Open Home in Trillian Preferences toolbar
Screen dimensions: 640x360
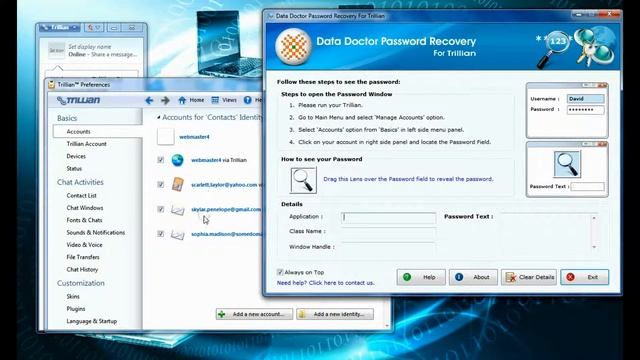pos(191,100)
